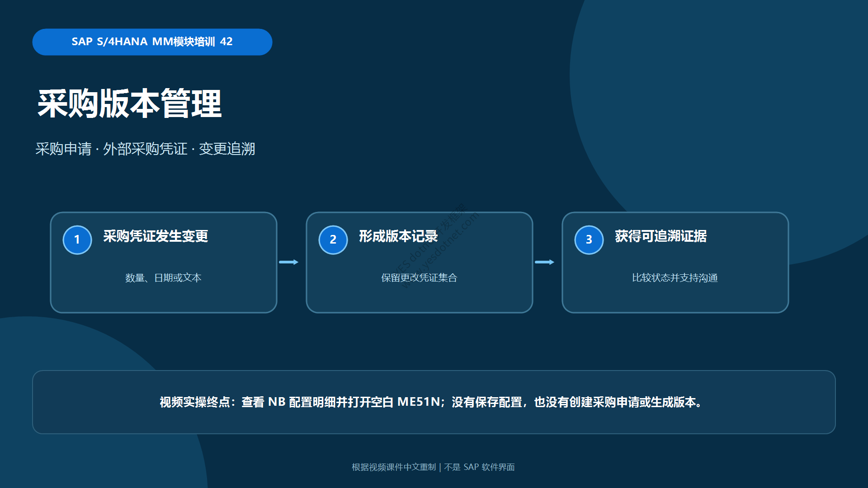Image resolution: width=868 pixels, height=488 pixels.
Task: Click the numbered circle 2 icon
Action: [333, 240]
